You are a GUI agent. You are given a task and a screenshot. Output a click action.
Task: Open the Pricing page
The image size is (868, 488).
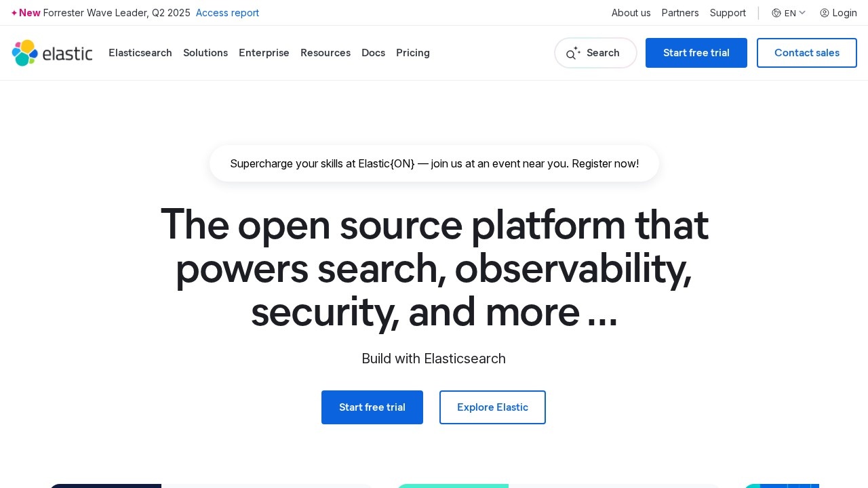click(x=413, y=53)
